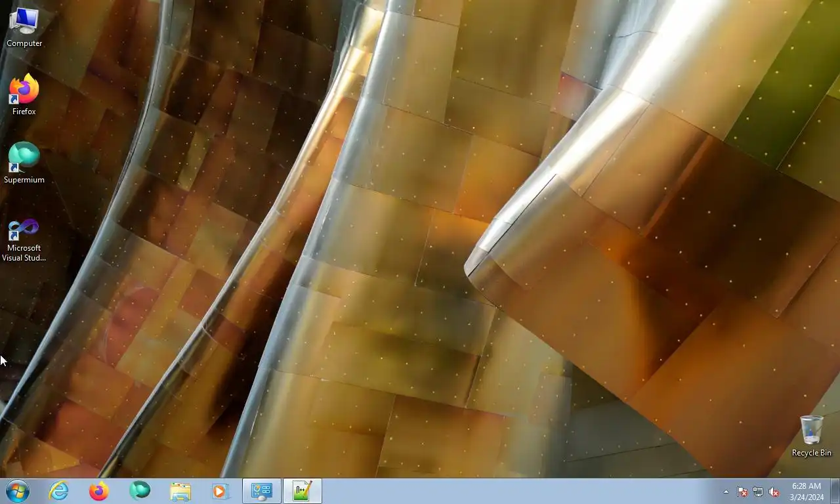Screen dimensions: 840x504
Task: Launch Internet Explorer from the taskbar
Action: click(x=59, y=491)
